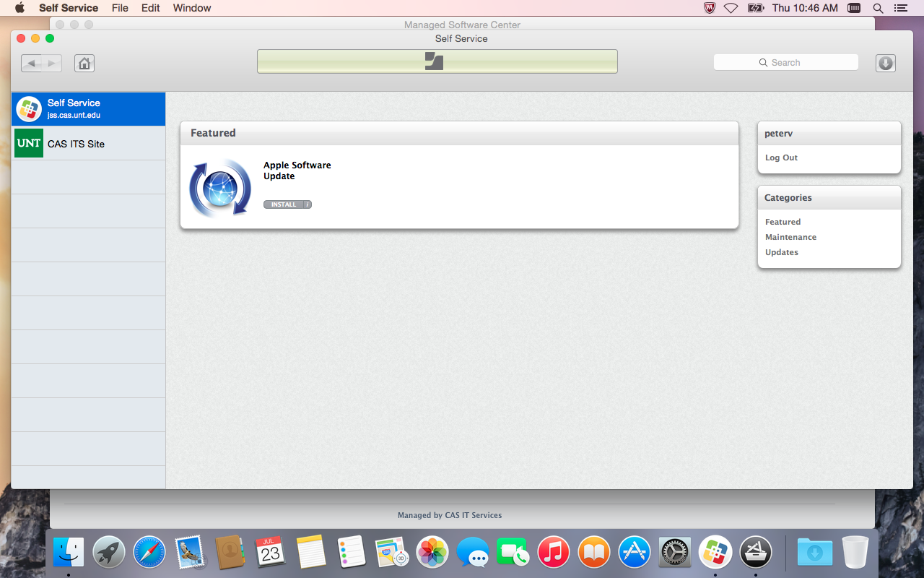Open Contacts book in the Dock
Viewport: 924px width, 578px height.
pos(230,553)
